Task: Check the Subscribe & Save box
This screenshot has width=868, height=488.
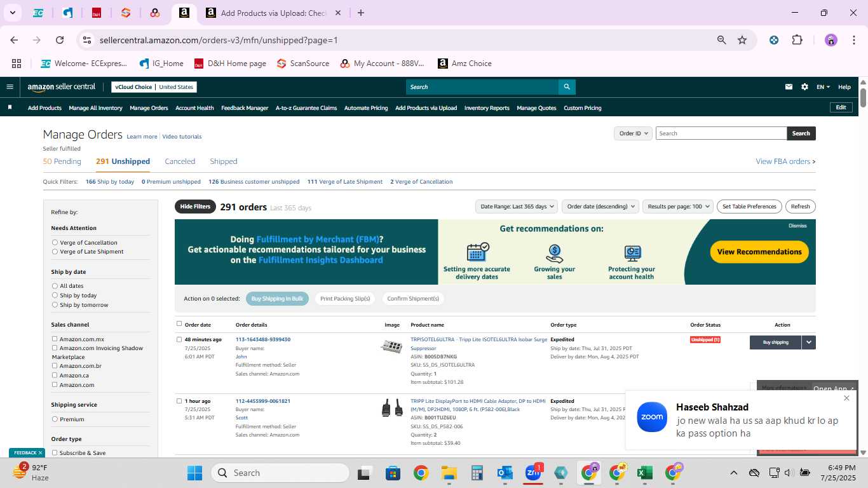Action: pyautogui.click(x=55, y=453)
